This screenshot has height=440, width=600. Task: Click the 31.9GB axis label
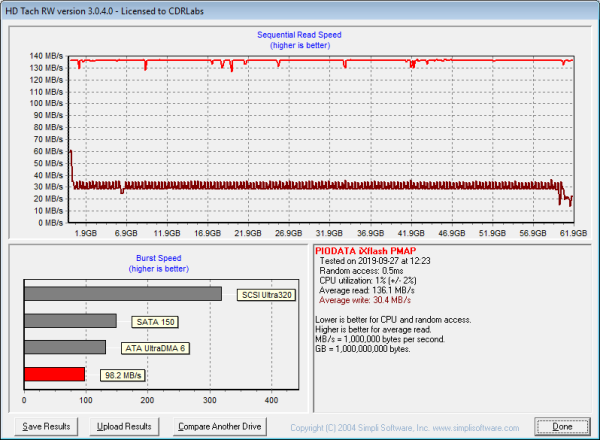[329, 233]
